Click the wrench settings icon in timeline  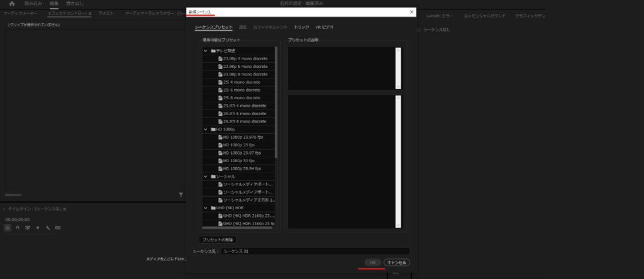click(47, 227)
